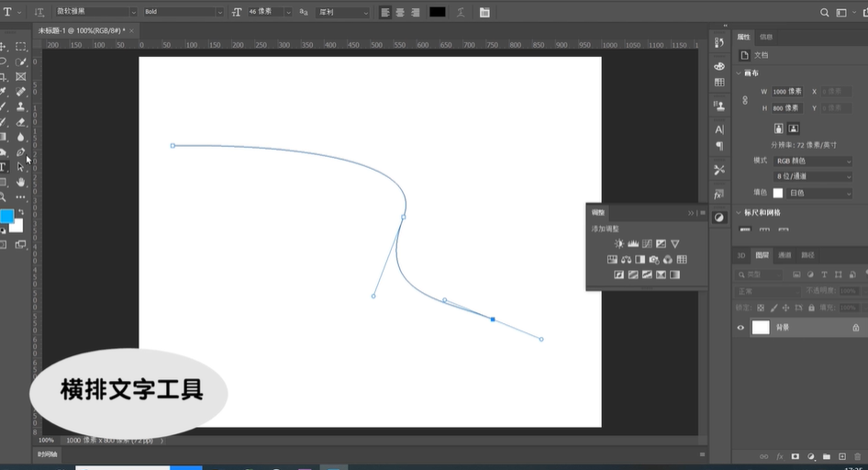Toggle the width-height link chain
Image resolution: width=868 pixels, height=470 pixels.
[745, 100]
